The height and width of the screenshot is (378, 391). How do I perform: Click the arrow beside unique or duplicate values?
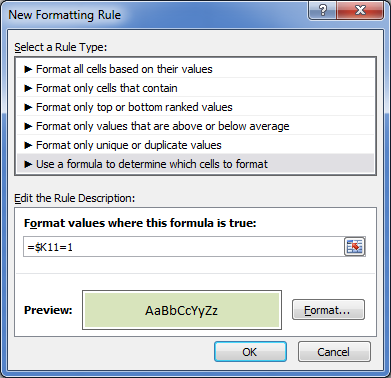point(28,145)
